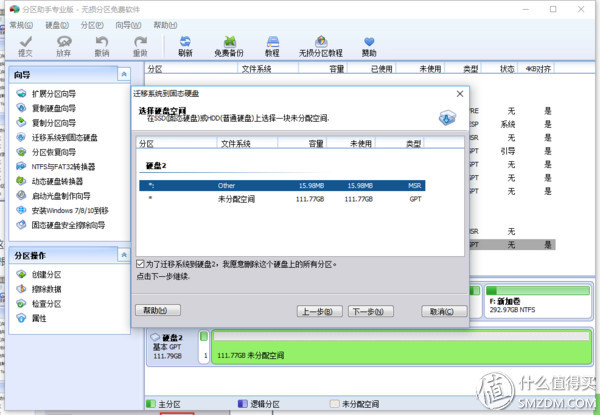The width and height of the screenshot is (600, 415).
Task: Click the dialog 容量 column header
Action: pyautogui.click(x=302, y=144)
